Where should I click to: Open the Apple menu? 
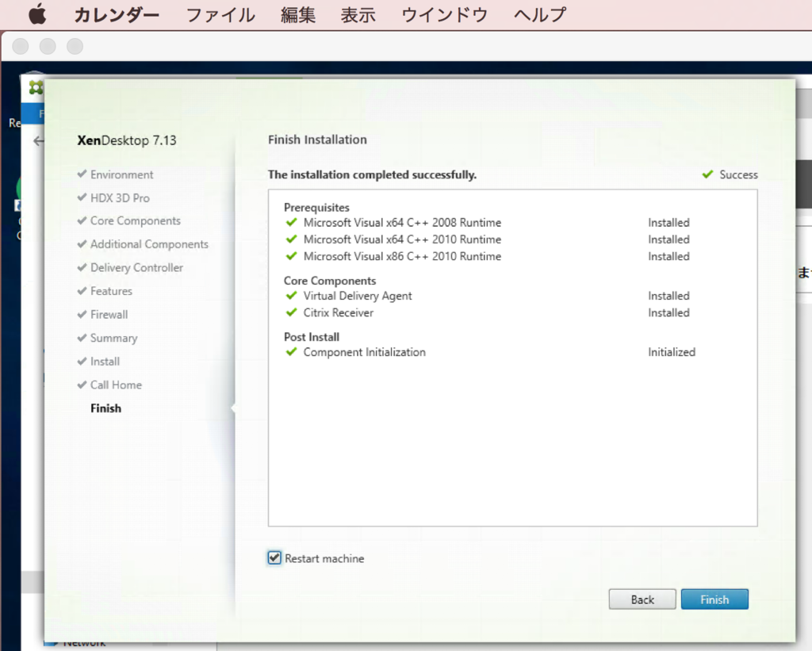click(x=37, y=14)
